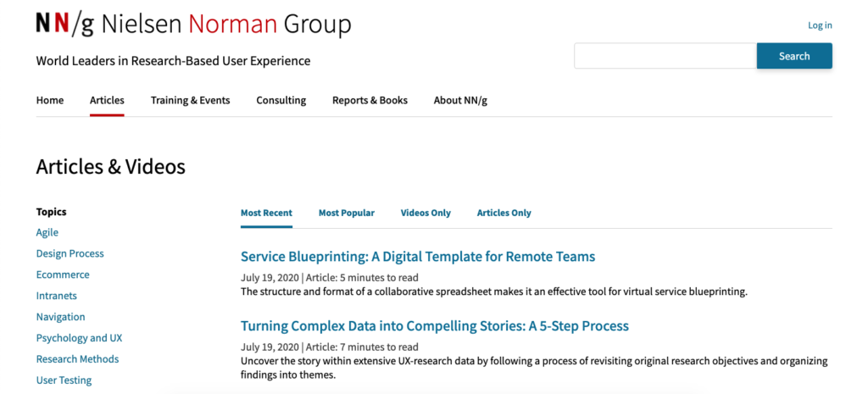This screenshot has width=868, height=394.
Task: Choose the Psychology and UX topic
Action: tap(79, 338)
